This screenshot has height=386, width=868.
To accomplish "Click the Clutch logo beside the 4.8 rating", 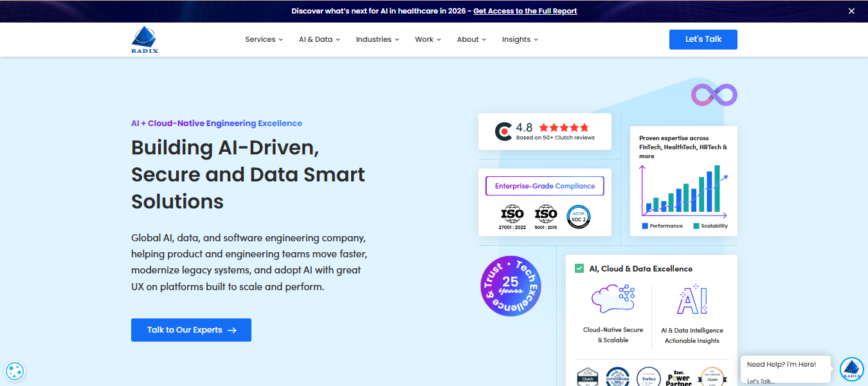I will [x=503, y=132].
